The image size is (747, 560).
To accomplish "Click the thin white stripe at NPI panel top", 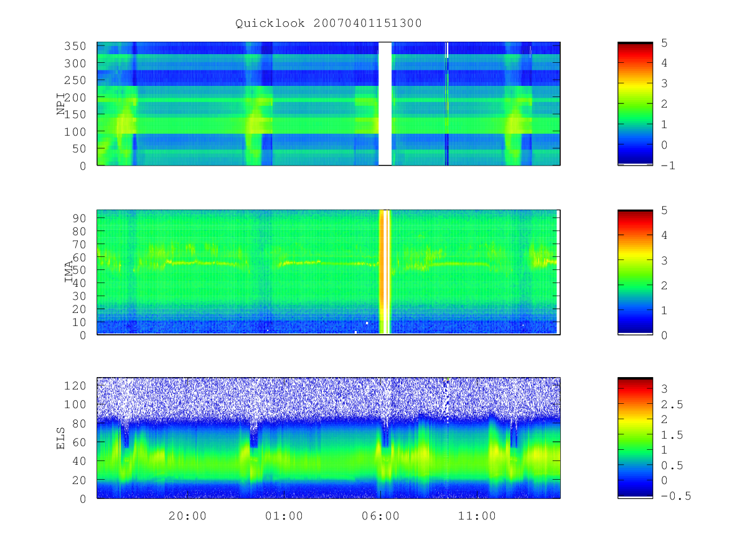I will pos(447,50).
